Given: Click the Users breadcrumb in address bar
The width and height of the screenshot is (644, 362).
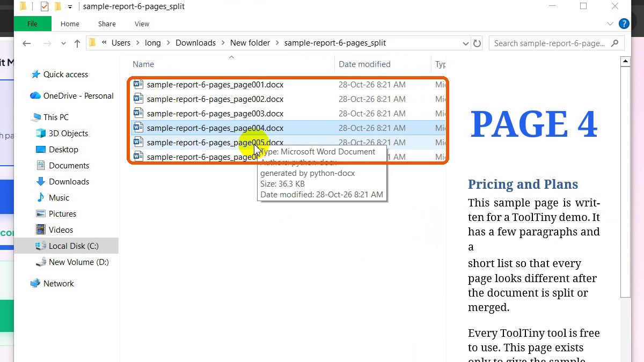Looking at the screenshot, I should pos(121,43).
